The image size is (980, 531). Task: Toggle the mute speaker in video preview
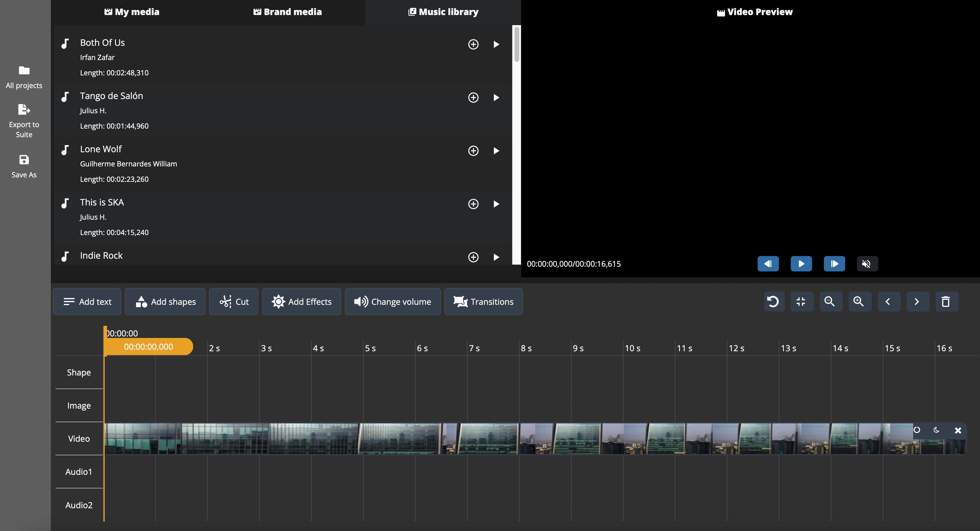(x=867, y=264)
